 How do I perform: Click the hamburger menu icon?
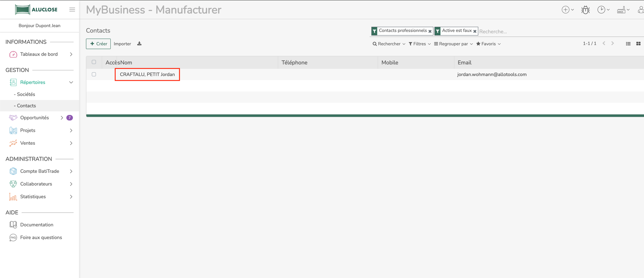coord(72,10)
